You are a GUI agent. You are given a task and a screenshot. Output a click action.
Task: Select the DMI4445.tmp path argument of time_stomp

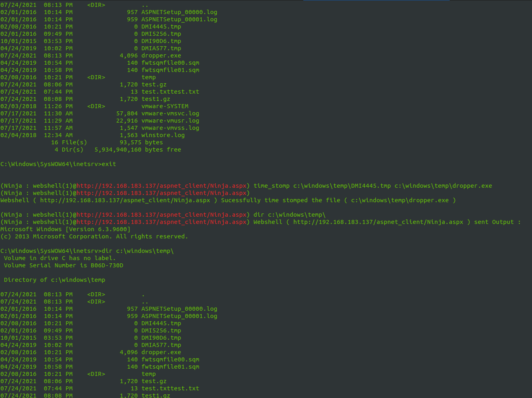click(x=342, y=186)
